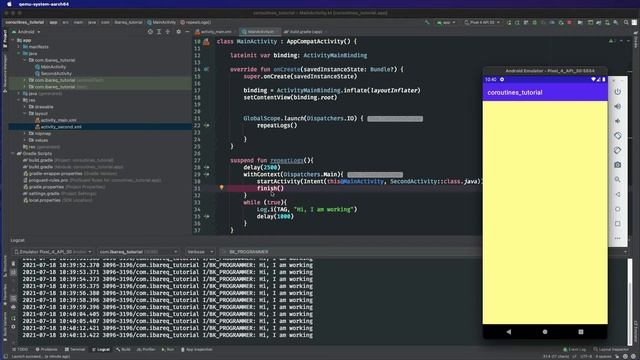Screen dimensions: 640x360
Task: Click emulator sidebar overview square
Action: pos(618,224)
